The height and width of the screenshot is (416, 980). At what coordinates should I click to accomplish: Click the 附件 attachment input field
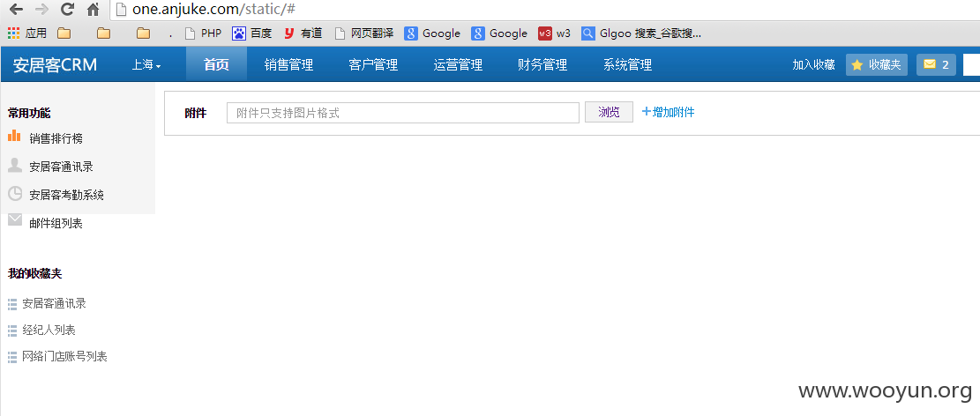click(403, 113)
